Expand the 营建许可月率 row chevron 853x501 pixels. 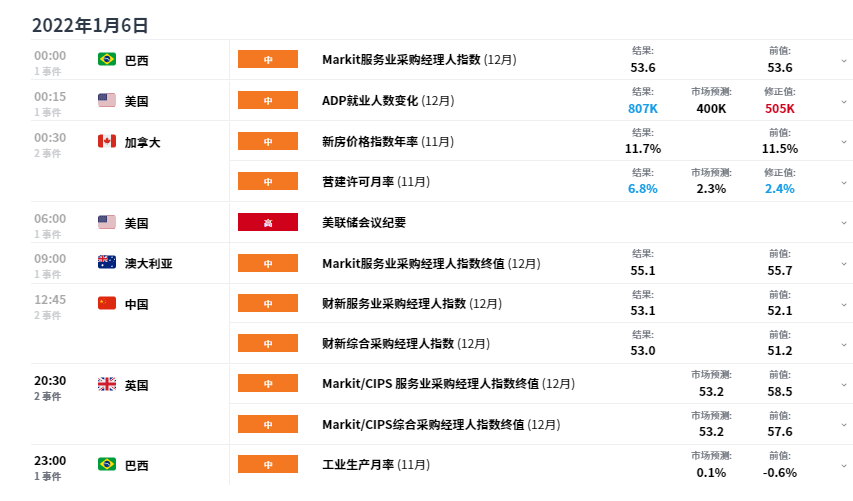[844, 183]
